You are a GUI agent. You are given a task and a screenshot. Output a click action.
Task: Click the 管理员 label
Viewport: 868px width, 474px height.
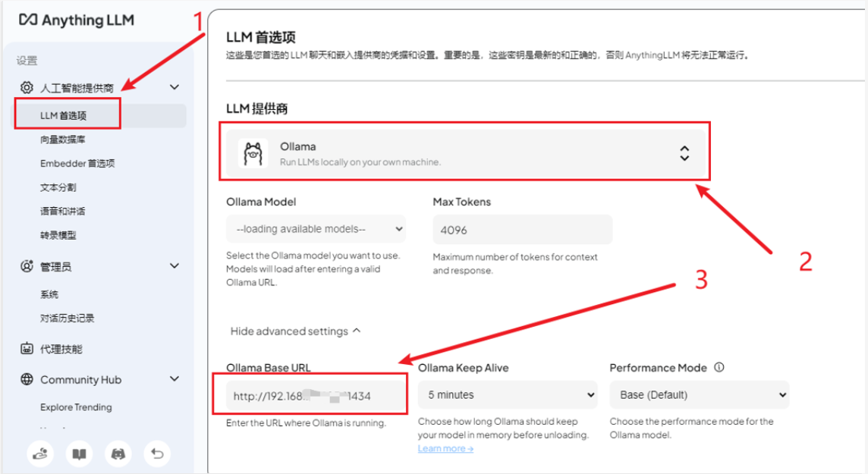pyautogui.click(x=56, y=267)
